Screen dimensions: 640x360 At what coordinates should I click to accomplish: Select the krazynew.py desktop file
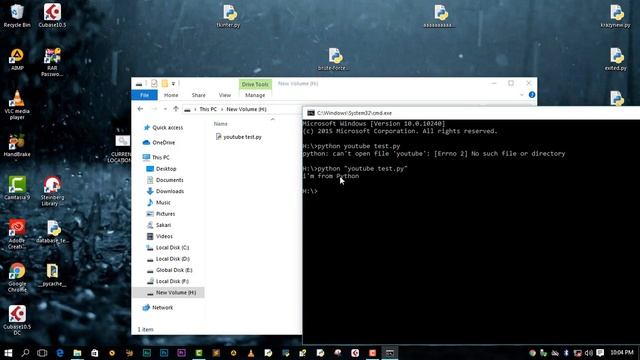(x=616, y=16)
